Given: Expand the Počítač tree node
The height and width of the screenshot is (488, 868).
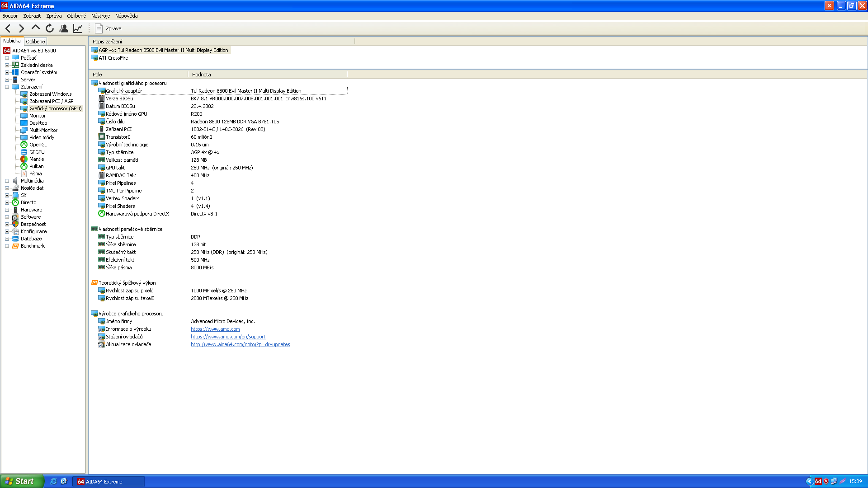Looking at the screenshot, I should (x=7, y=58).
